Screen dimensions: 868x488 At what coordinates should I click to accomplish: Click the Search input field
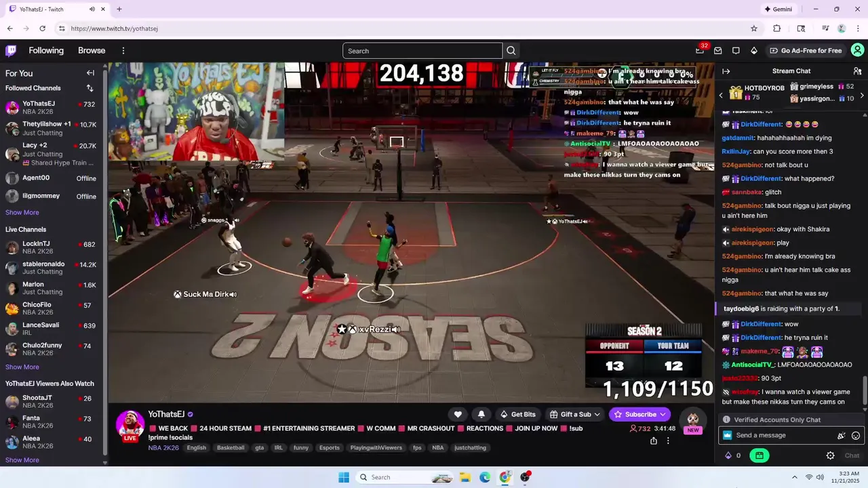[422, 51]
